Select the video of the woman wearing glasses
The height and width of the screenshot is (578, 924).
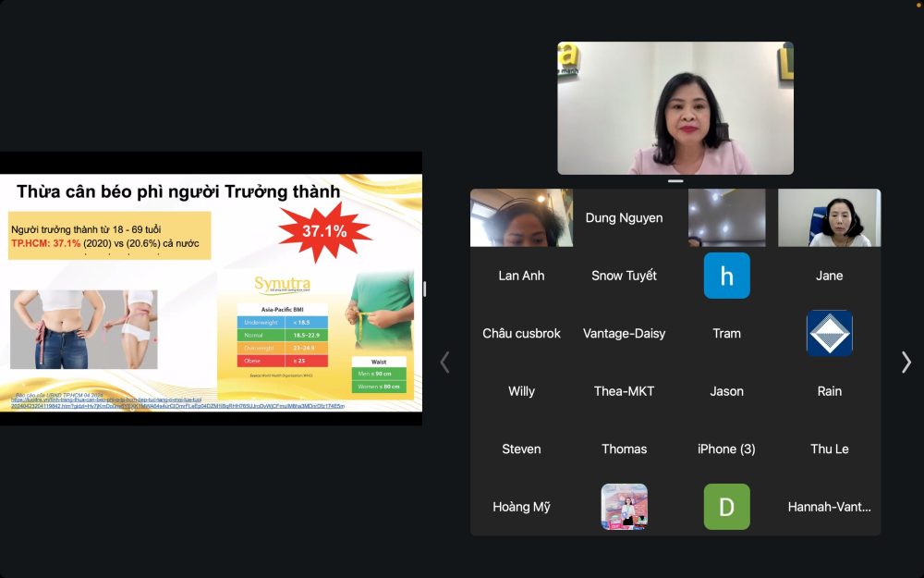point(829,218)
